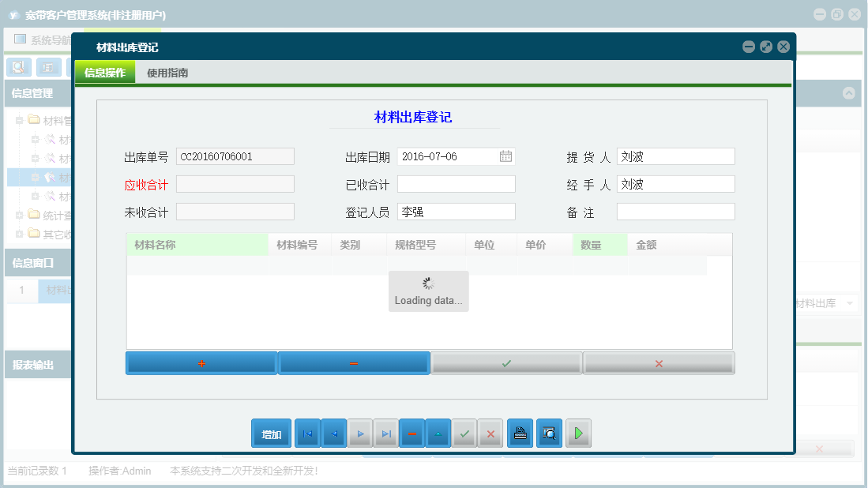The height and width of the screenshot is (488, 868).
Task: Click the search magnifier icon top left
Action: pos(17,67)
